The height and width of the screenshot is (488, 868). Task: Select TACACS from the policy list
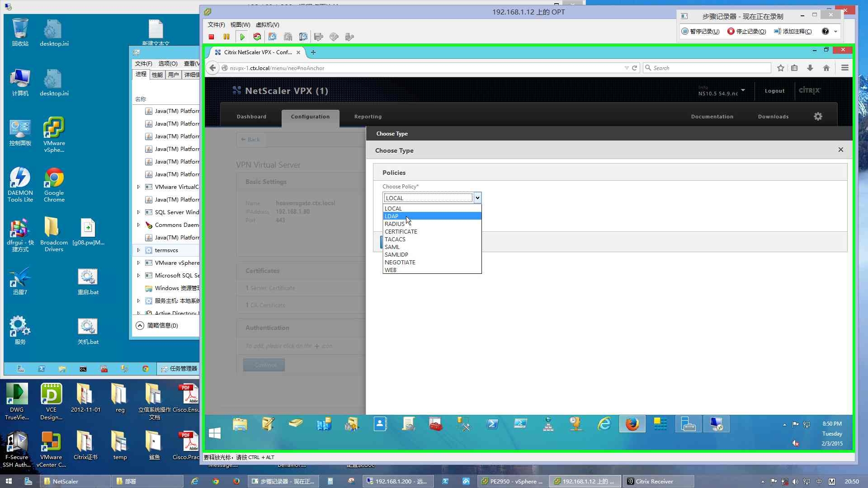432,239
